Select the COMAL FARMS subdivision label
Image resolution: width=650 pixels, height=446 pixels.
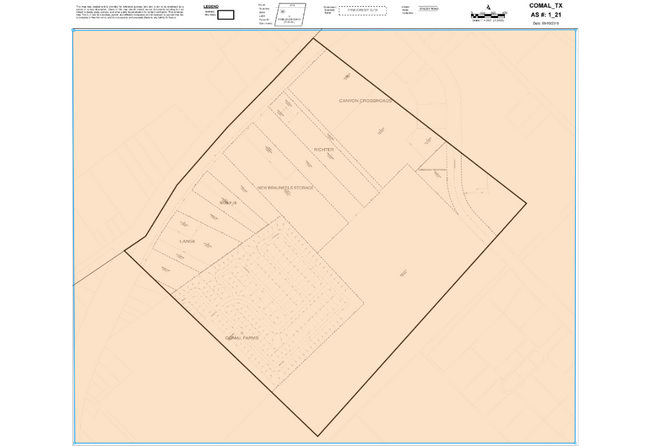coord(242,338)
